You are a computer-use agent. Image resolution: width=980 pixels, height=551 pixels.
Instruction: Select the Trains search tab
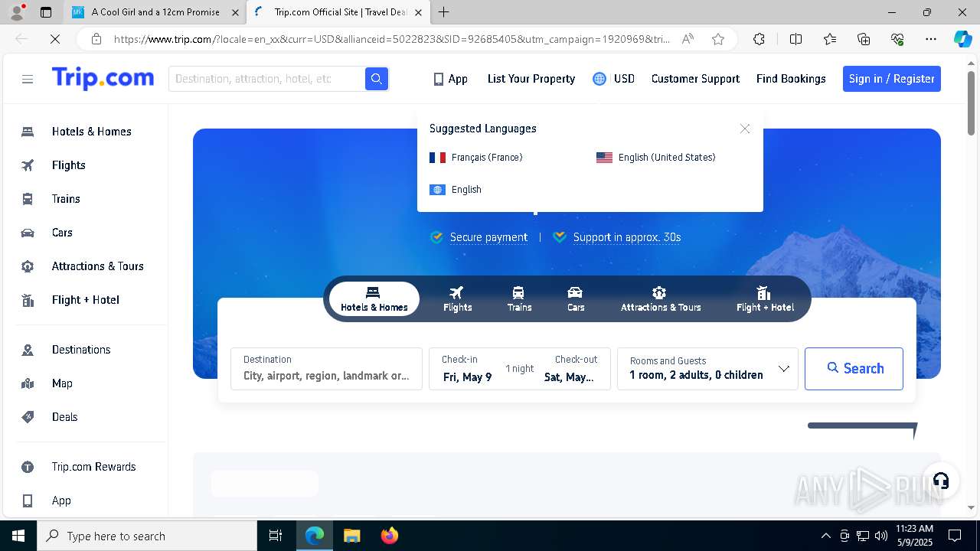(519, 299)
